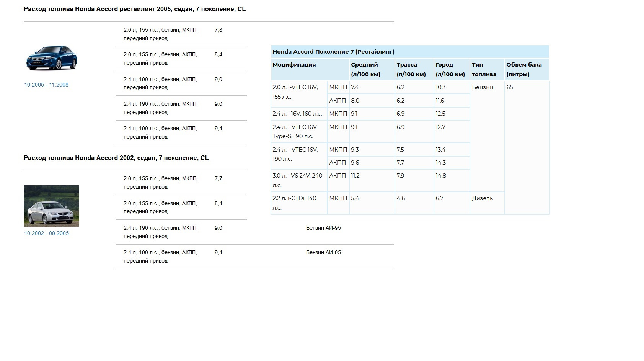Image resolution: width=644 pixels, height=361 pixels.
Task: Click the table title 'Honda Accord Поколение 7 (Рестайлинг)'
Action: click(333, 52)
